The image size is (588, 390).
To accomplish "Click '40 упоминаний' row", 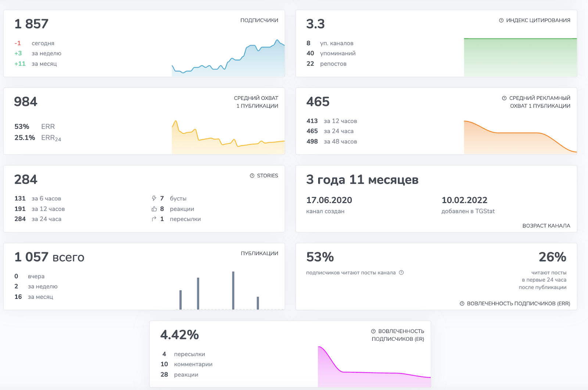I will coord(331,53).
